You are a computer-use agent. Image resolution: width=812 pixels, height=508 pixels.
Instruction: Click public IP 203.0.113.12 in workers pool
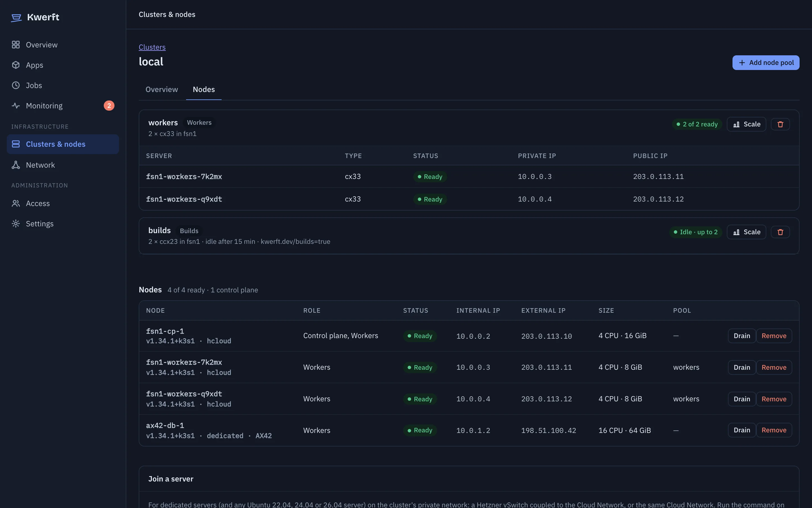[658, 199]
